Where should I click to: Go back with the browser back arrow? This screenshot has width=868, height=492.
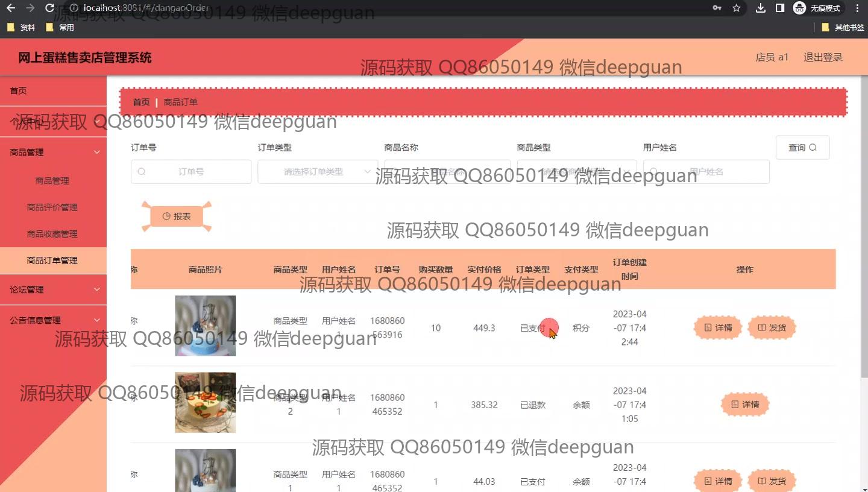click(10, 8)
